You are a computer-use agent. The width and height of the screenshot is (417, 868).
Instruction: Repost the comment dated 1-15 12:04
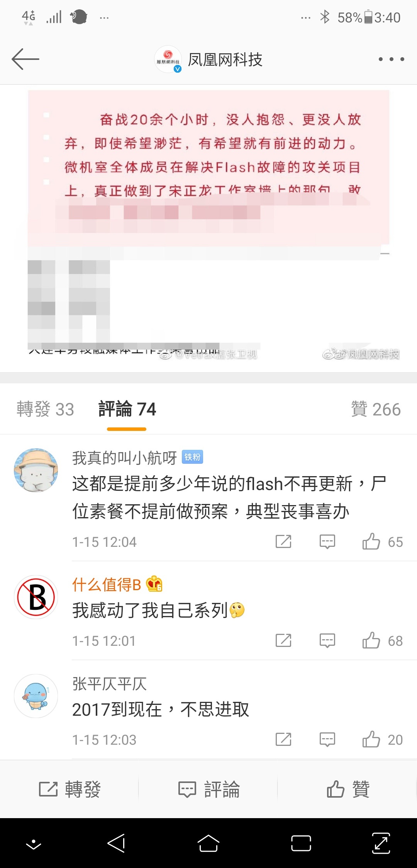[283, 542]
